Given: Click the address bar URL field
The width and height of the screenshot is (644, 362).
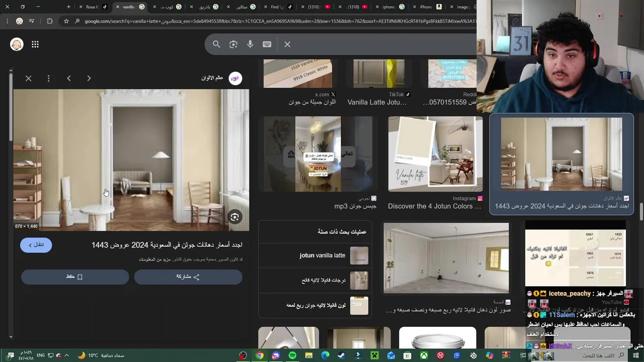Looking at the screenshot, I should click(x=279, y=21).
